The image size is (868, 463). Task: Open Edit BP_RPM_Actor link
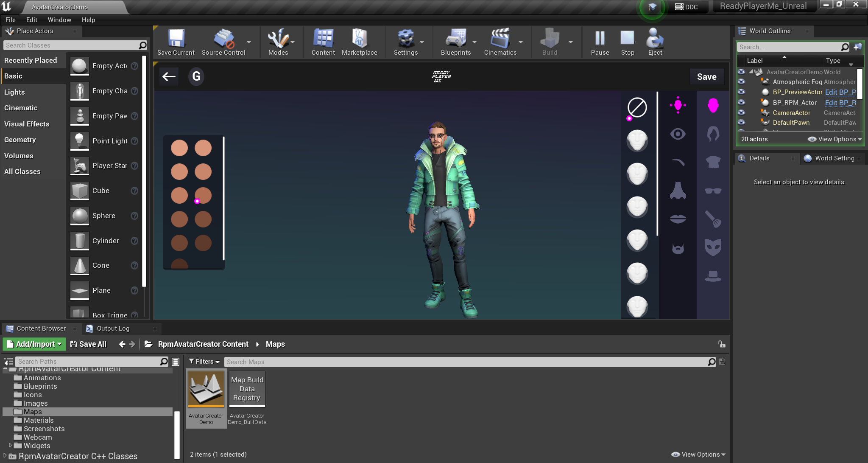[x=839, y=102]
